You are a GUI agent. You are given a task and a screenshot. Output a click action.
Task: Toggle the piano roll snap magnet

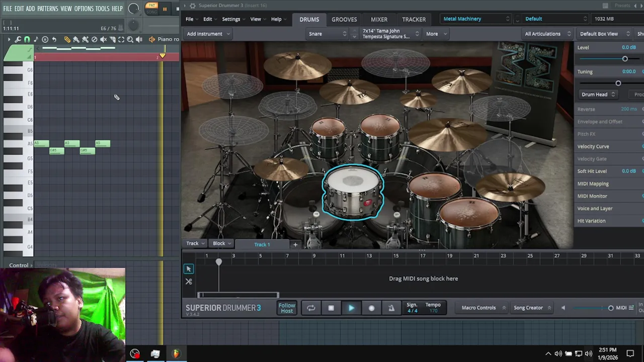[x=27, y=39]
